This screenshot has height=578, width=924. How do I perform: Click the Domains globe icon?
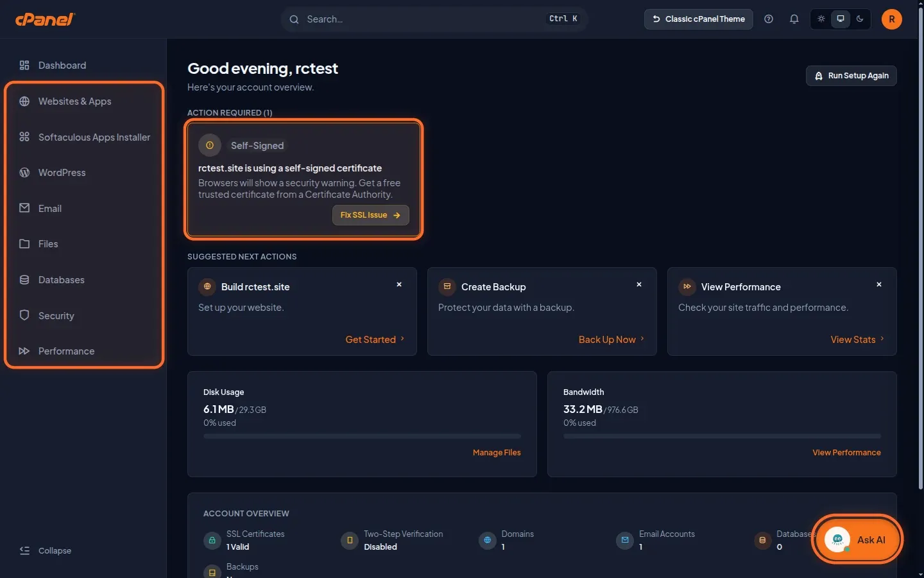[488, 541]
